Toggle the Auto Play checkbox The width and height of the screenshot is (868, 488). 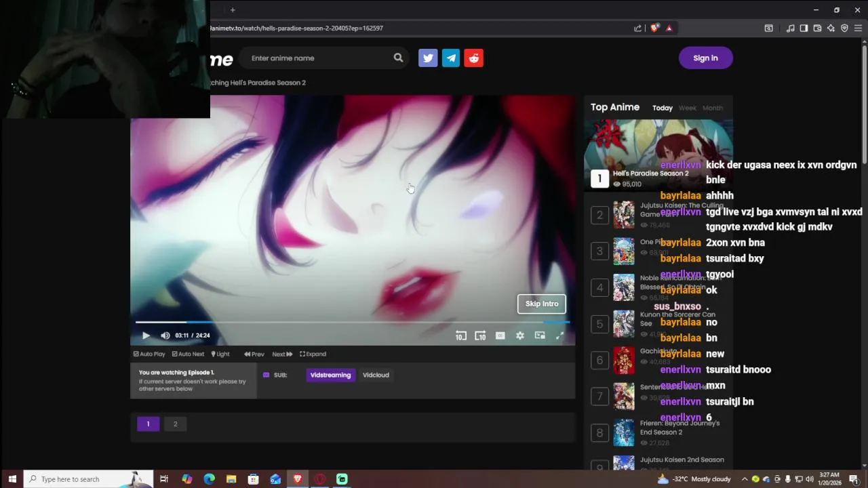(149, 354)
